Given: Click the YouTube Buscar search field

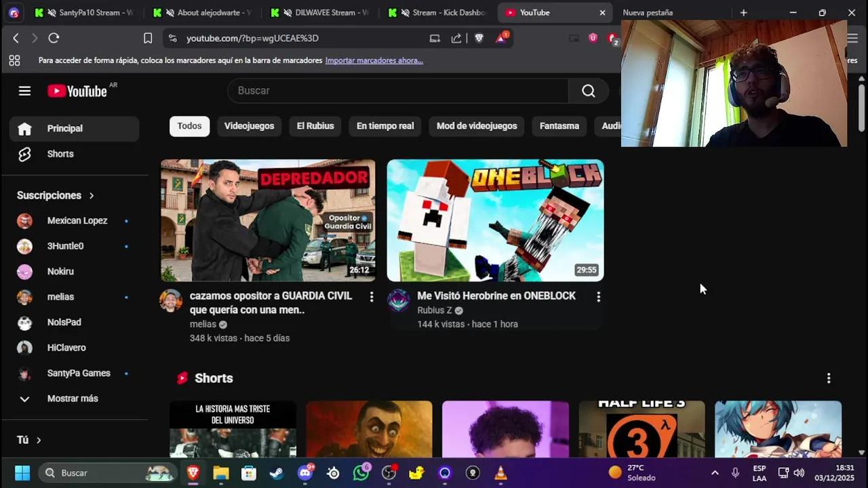Looking at the screenshot, I should (399, 91).
